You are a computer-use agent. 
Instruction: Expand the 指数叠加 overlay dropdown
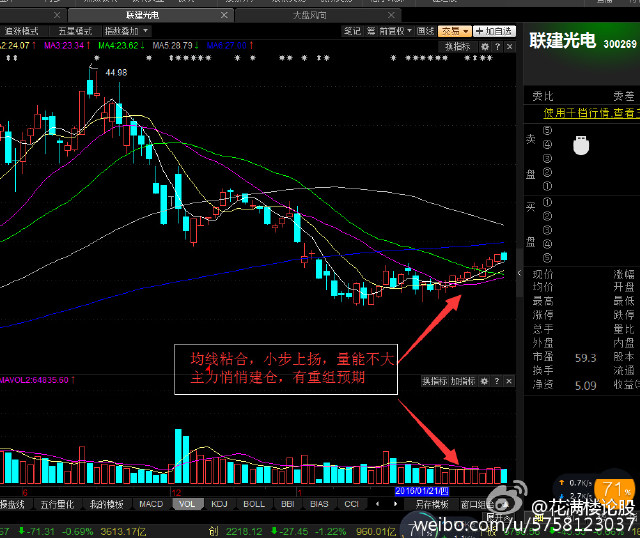coord(127,31)
